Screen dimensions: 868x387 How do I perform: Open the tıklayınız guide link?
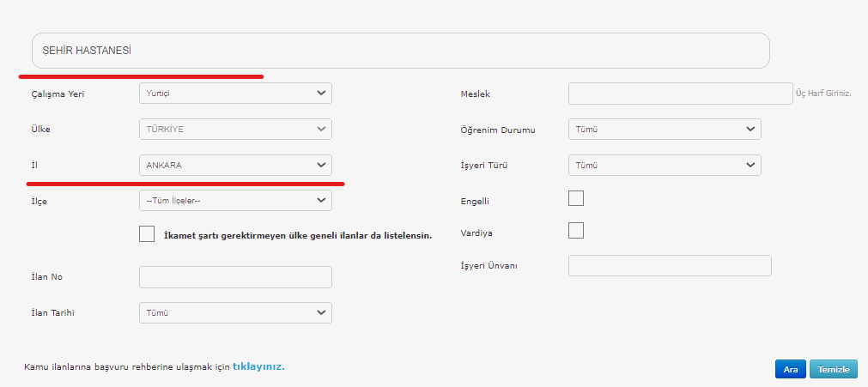258,366
